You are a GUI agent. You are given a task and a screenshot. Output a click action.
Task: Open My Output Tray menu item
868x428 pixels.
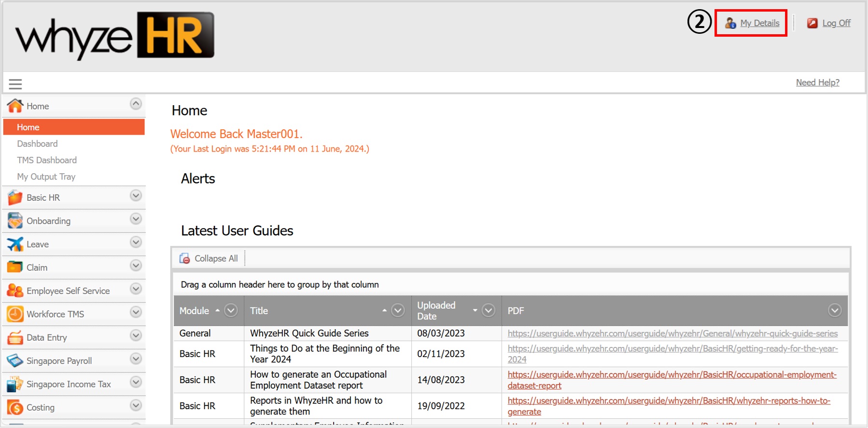[x=46, y=177]
